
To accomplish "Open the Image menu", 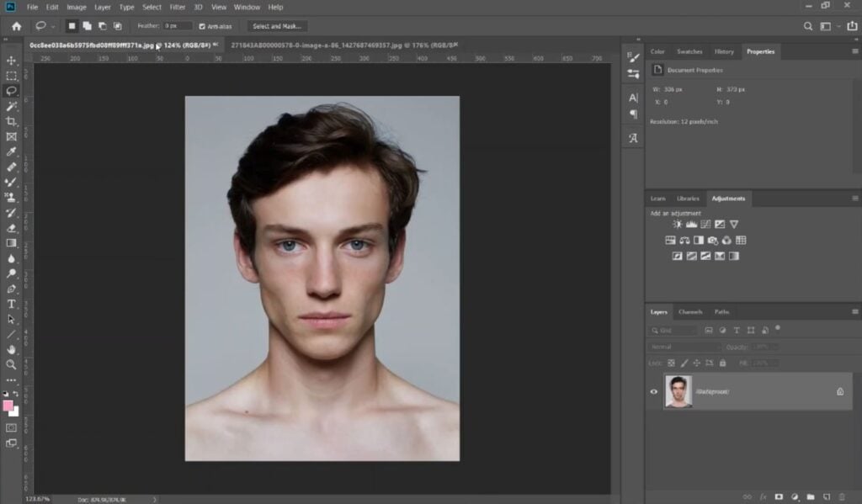I will click(x=77, y=7).
